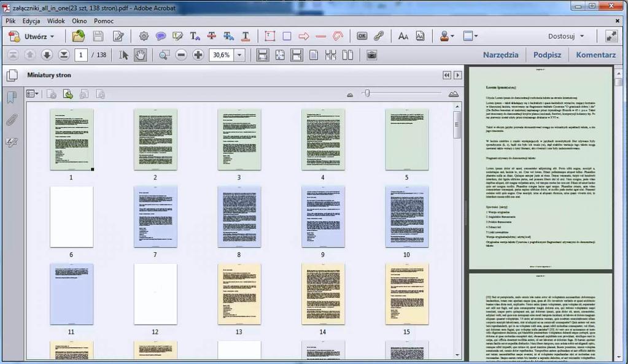
Task: Select the marquee zoom magnifier tool
Action: 164,55
